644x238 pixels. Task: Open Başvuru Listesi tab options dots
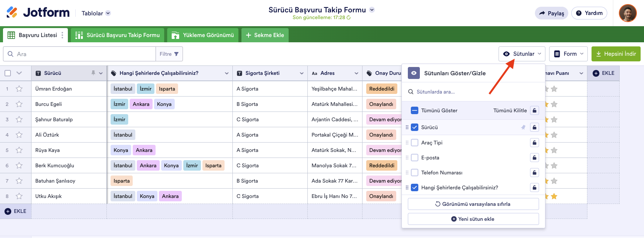coord(62,35)
